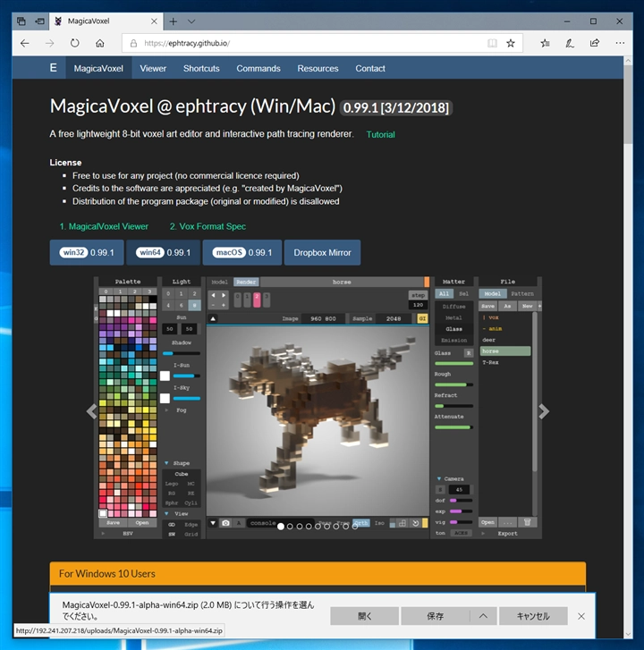The image size is (644, 650).
Task: Download the win64 0.99.1 build
Action: pos(164,252)
